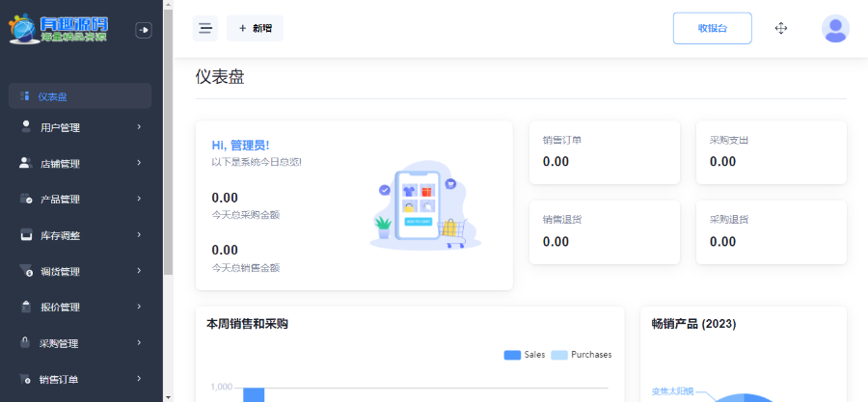Click the globe logo at the top left
868x402 pixels.
tap(21, 30)
